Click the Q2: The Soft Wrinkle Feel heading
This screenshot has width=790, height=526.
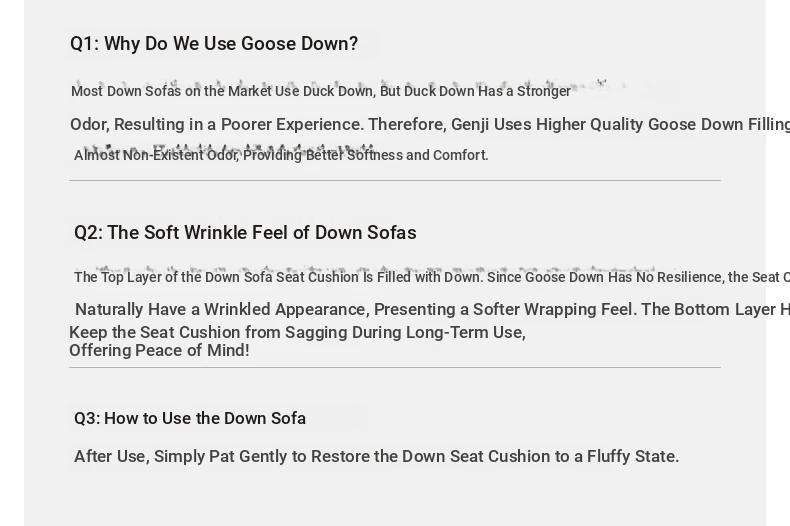pos(245,233)
